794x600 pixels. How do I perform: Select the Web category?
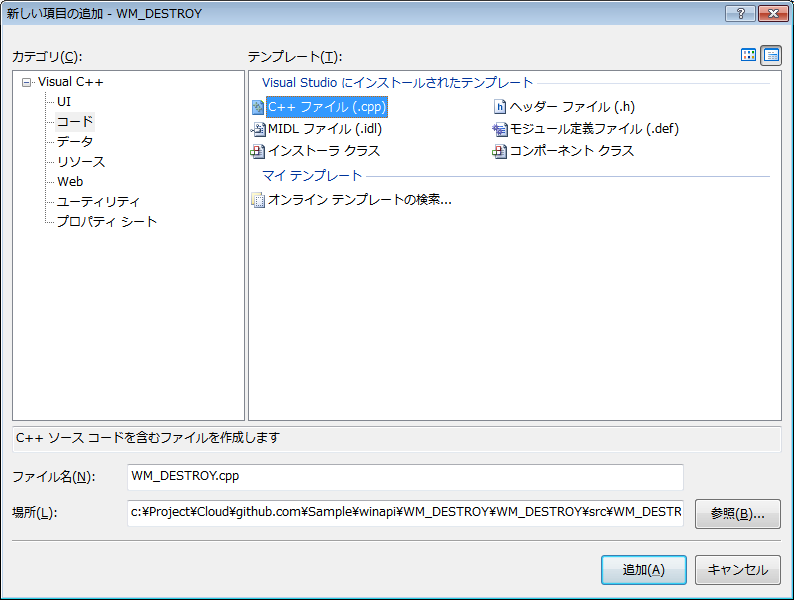tap(70, 181)
